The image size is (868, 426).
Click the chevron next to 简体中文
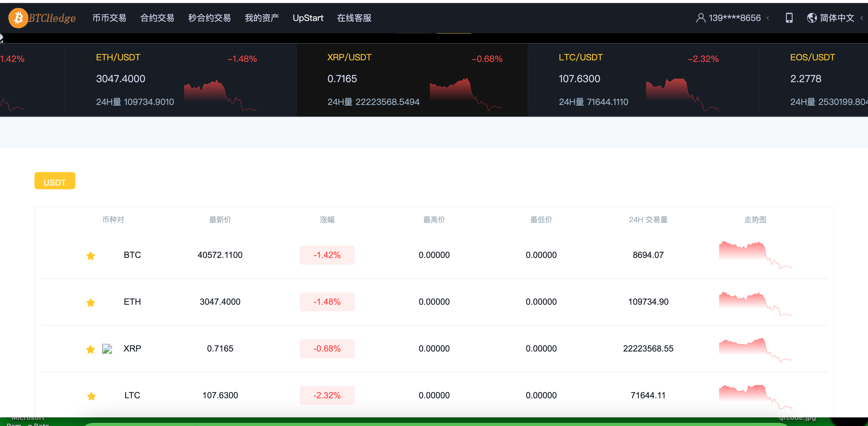[x=862, y=18]
